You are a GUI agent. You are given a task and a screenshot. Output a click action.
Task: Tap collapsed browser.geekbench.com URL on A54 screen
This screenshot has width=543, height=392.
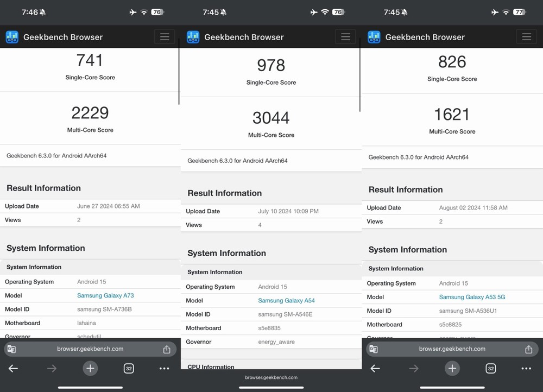click(x=271, y=377)
